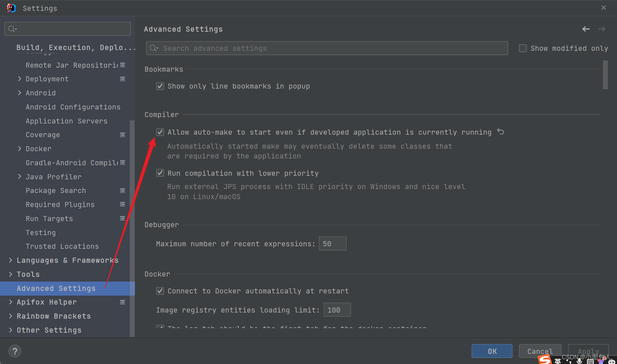The image size is (617, 364).
Task: Click the project-level icon beside Coverage
Action: 123,135
